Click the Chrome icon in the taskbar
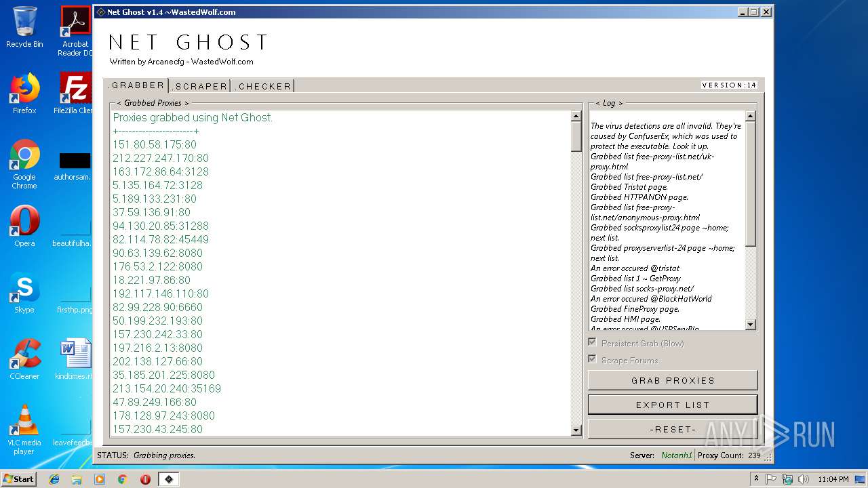 coord(122,479)
